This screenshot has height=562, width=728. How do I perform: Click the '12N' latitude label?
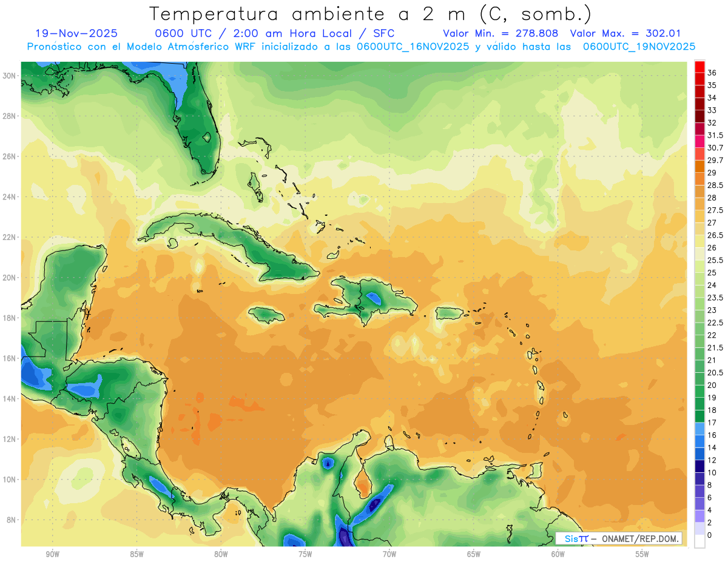(x=9, y=439)
